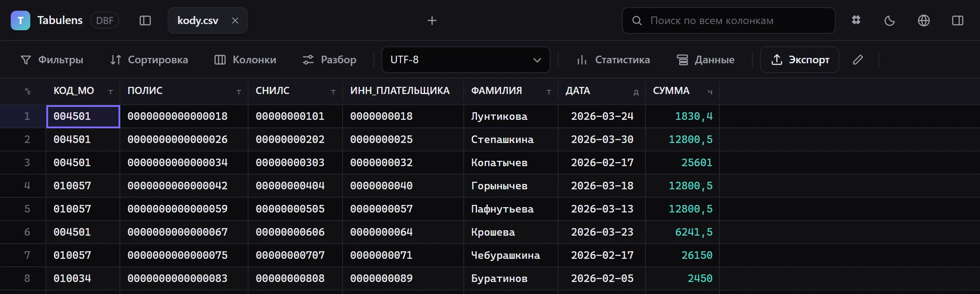Click the DBF badge next to Tabulens
Viewport: 980px width, 294px height.
coord(105,20)
